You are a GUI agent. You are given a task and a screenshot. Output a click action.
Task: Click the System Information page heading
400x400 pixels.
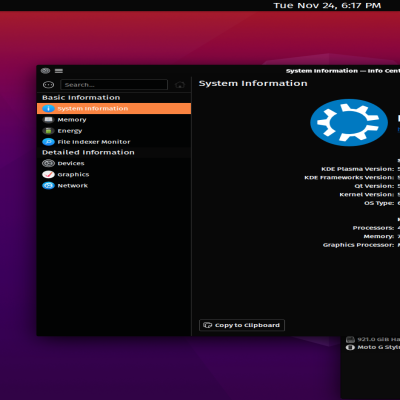coord(253,83)
